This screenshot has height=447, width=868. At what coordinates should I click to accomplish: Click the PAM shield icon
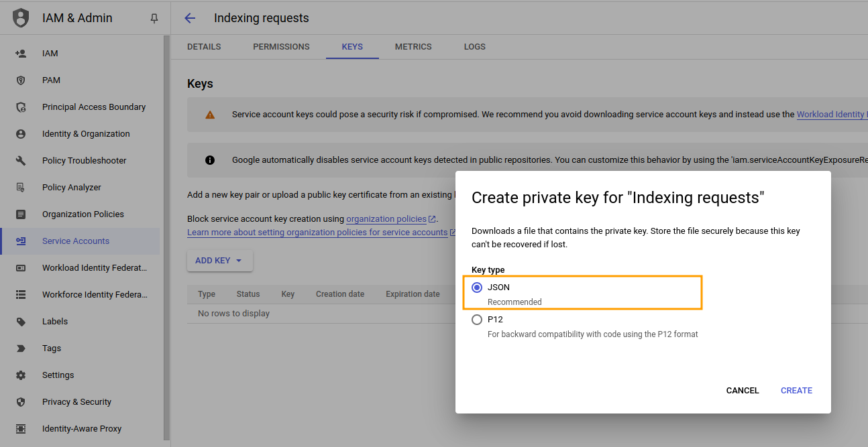point(21,80)
